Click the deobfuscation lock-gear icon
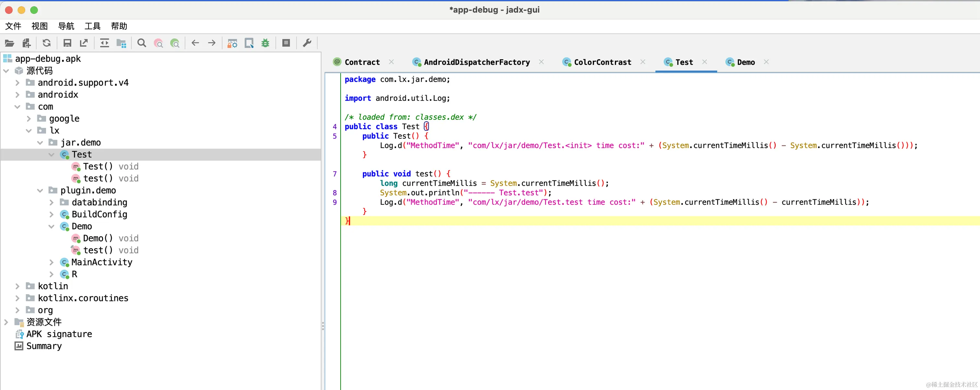 (x=232, y=43)
